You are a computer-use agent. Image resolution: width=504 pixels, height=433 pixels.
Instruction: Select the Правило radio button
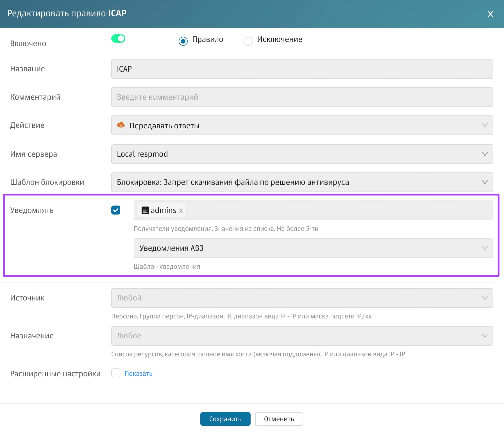click(183, 41)
